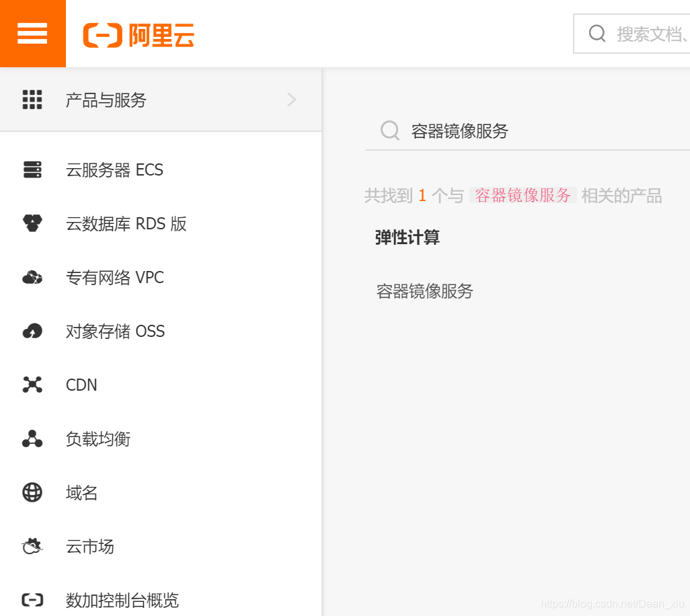The width and height of the screenshot is (690, 616).
Task: Click the cloud marketplace icon
Action: pyautogui.click(x=32, y=546)
